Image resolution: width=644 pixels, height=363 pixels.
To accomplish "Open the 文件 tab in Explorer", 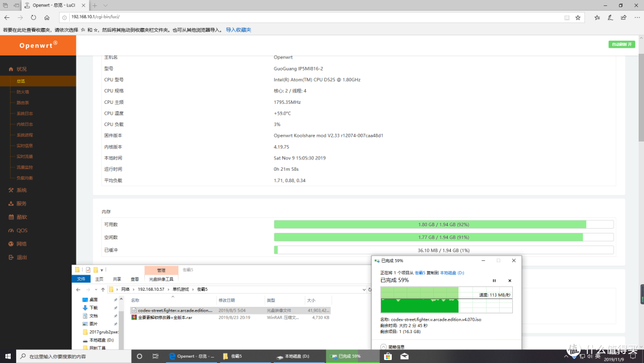I will [81, 279].
